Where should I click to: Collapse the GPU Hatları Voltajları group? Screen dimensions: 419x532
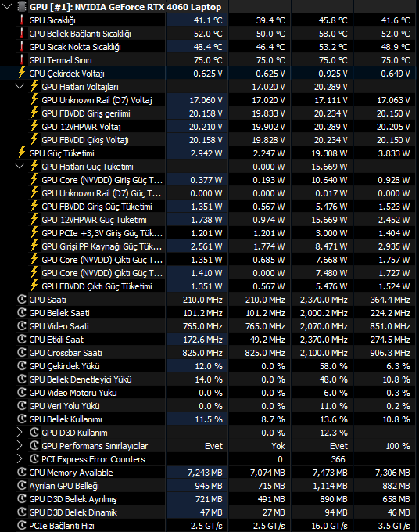tap(20, 87)
